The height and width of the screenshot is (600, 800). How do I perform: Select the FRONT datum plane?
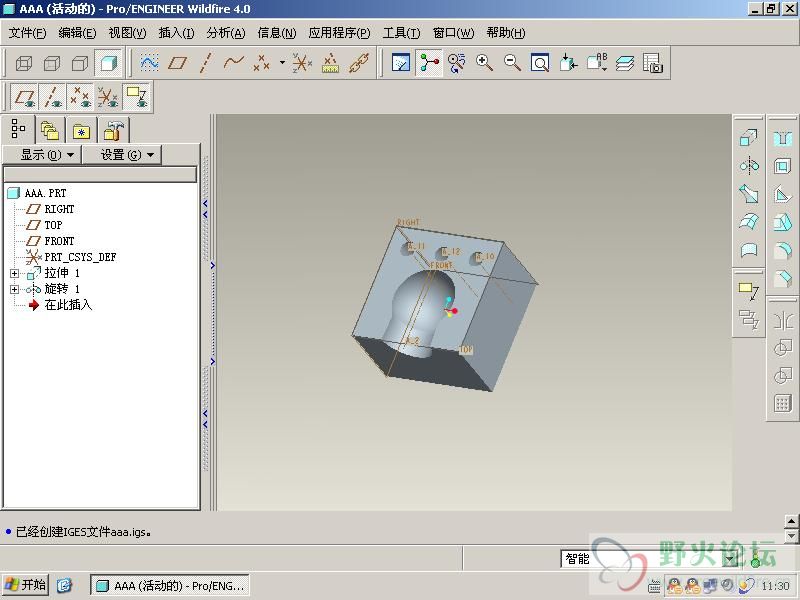(59, 241)
